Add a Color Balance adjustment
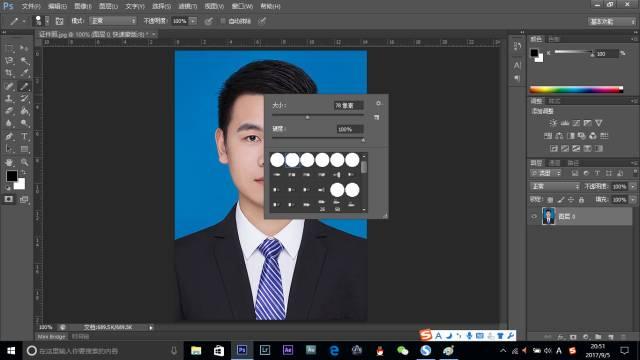Image resolution: width=640 pixels, height=360 pixels. click(x=559, y=136)
